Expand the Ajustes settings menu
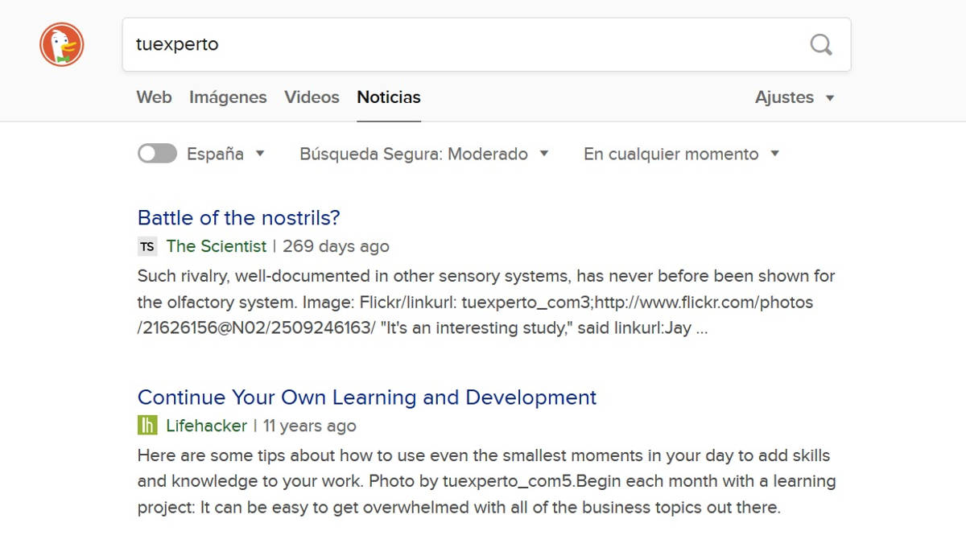Viewport: 966px width, 560px height. 794,97
